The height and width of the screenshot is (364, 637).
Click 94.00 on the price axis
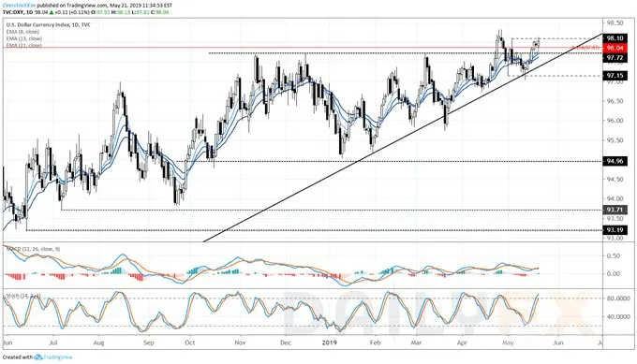coord(615,198)
